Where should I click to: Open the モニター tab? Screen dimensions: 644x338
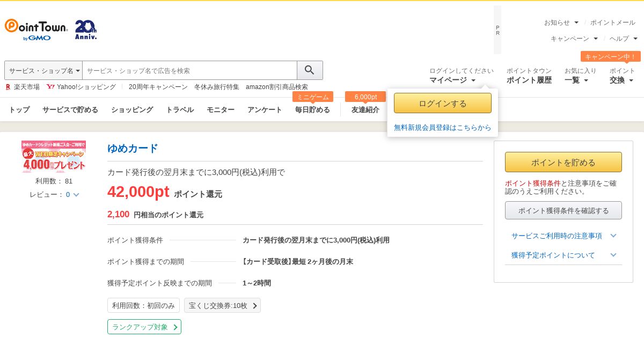click(x=221, y=109)
